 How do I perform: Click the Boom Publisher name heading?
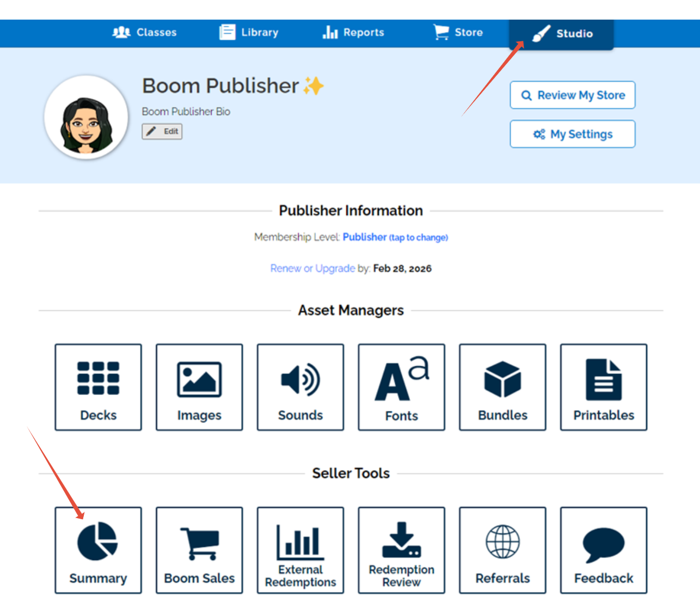[x=220, y=86]
